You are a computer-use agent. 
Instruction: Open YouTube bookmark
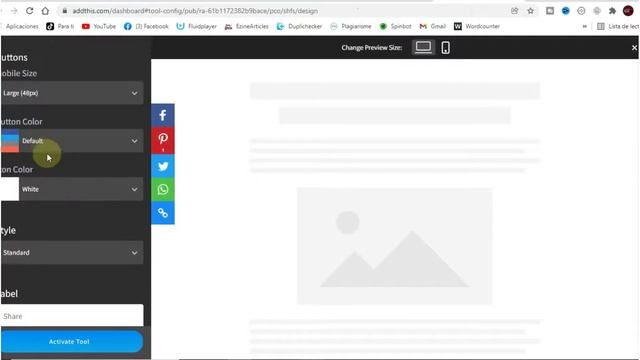99,26
